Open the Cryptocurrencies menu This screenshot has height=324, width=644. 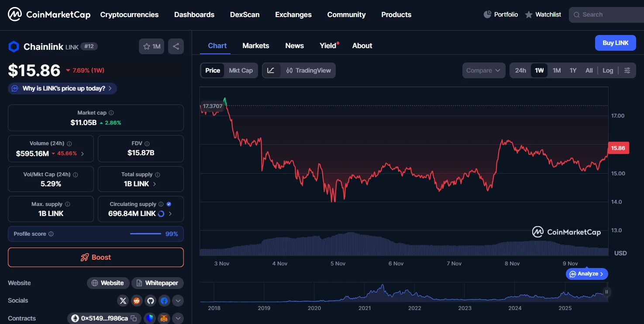[129, 14]
